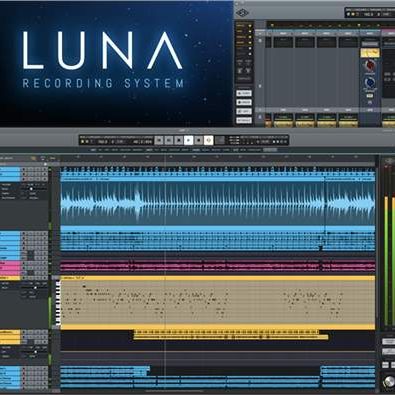Screen dimensions: 395x395
Task: Toggle the topmost yellow indicator in mixer sidebar
Action: pyautogui.click(x=250, y=26)
